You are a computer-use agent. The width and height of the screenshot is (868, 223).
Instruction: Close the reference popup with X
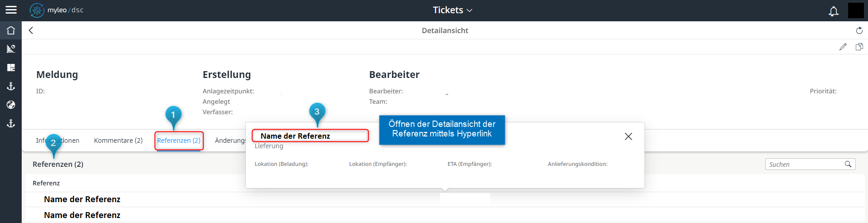click(628, 136)
